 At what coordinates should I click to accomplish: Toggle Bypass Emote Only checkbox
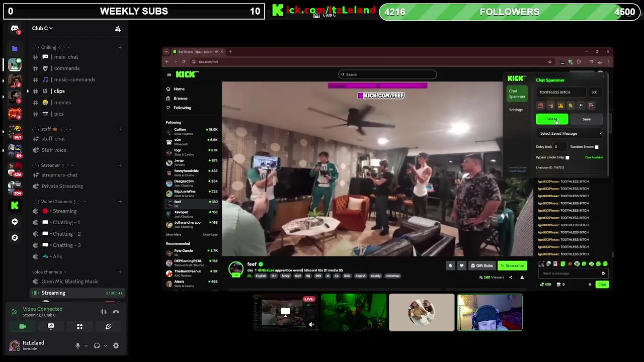click(567, 157)
